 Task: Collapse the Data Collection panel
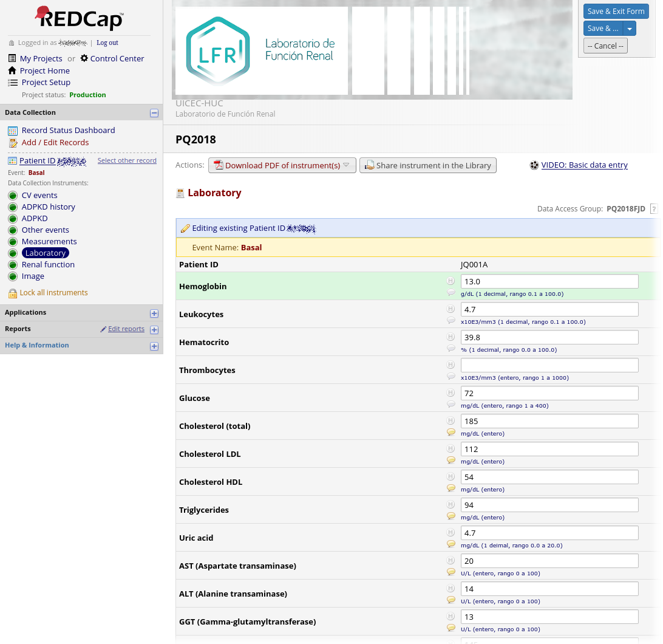click(154, 113)
